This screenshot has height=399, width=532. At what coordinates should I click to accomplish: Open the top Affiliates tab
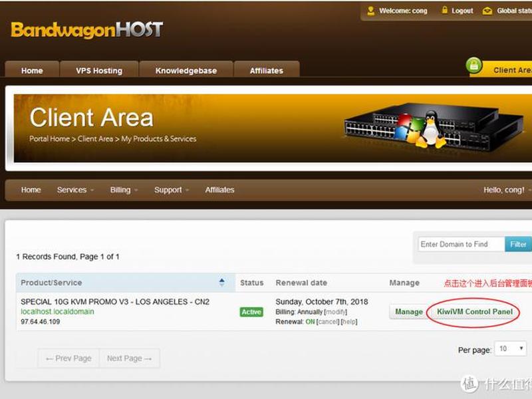(x=267, y=70)
